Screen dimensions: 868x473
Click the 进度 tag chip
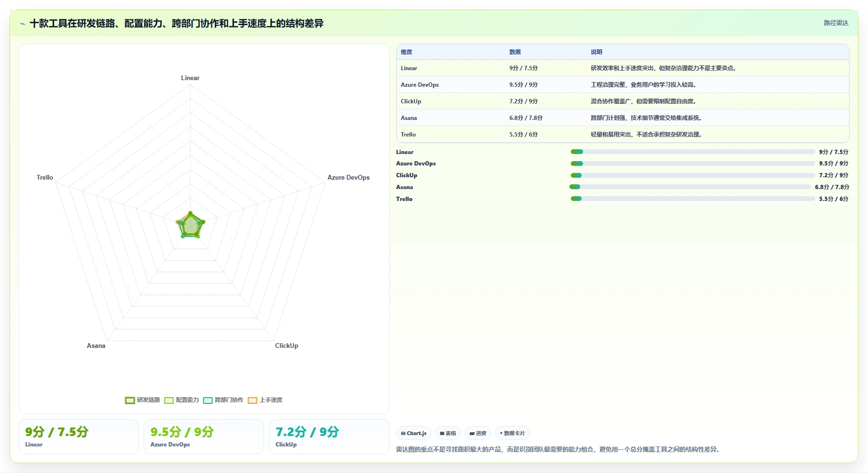478,433
